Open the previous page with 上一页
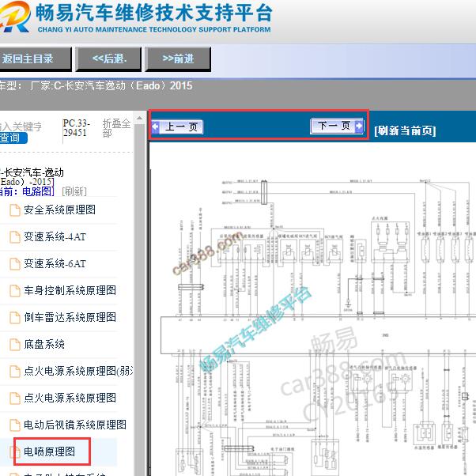The height and width of the screenshot is (476, 476). [177, 127]
